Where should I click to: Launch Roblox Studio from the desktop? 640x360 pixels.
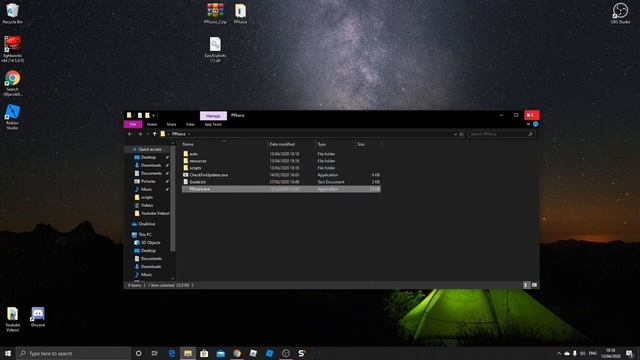tap(12, 117)
